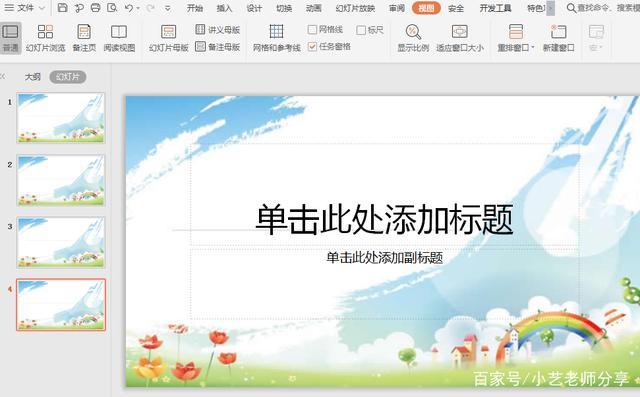
Task: Uncheck the 任务窗格 task pane checkbox
Action: click(312, 47)
